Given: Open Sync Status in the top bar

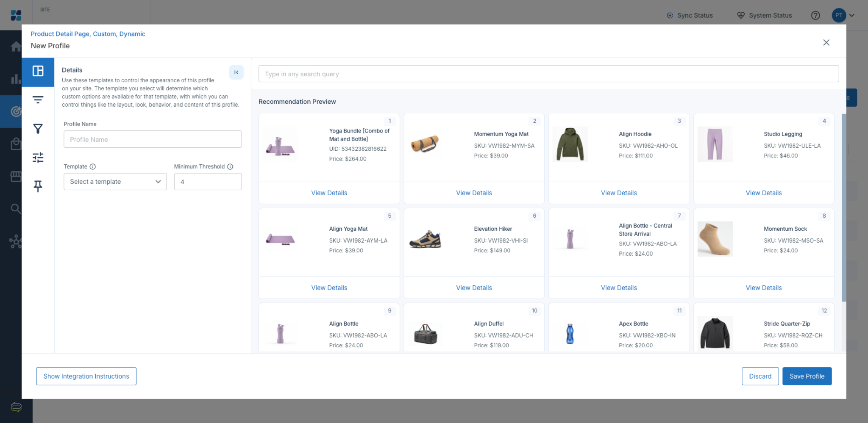Looking at the screenshot, I should point(690,15).
